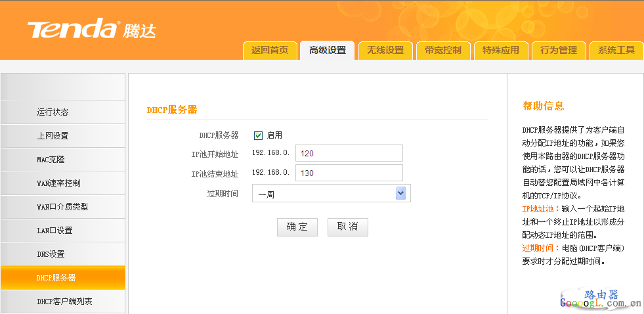Open the 系统工具 tab
644x314 pixels.
(x=616, y=51)
